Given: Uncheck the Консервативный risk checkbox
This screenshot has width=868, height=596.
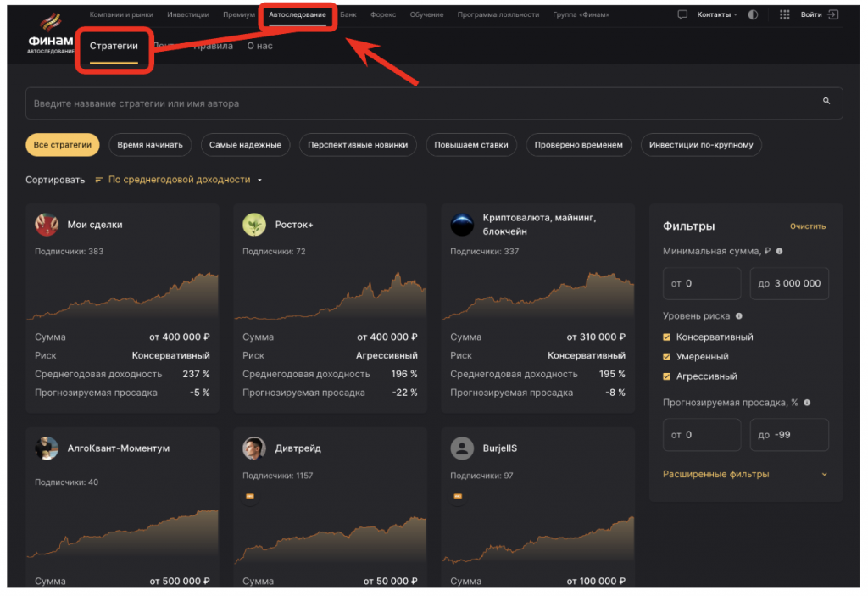Looking at the screenshot, I should 667,337.
